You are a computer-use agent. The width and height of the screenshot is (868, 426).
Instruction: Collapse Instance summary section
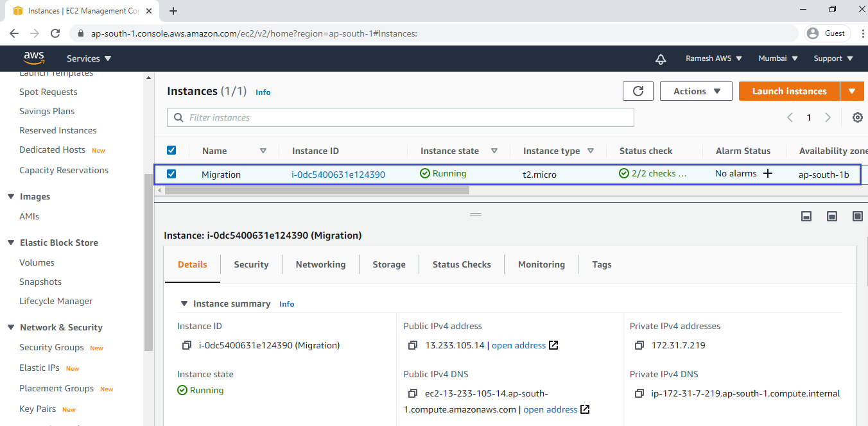point(184,303)
